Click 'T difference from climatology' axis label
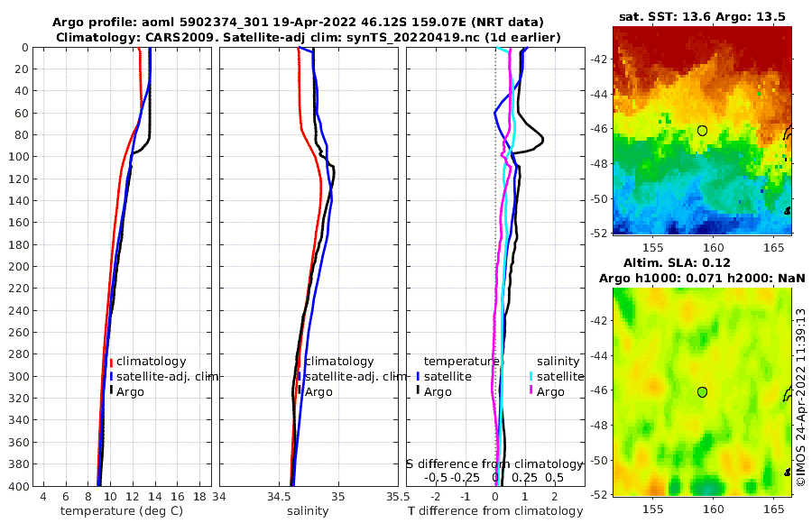The width and height of the screenshot is (812, 523). [x=495, y=511]
